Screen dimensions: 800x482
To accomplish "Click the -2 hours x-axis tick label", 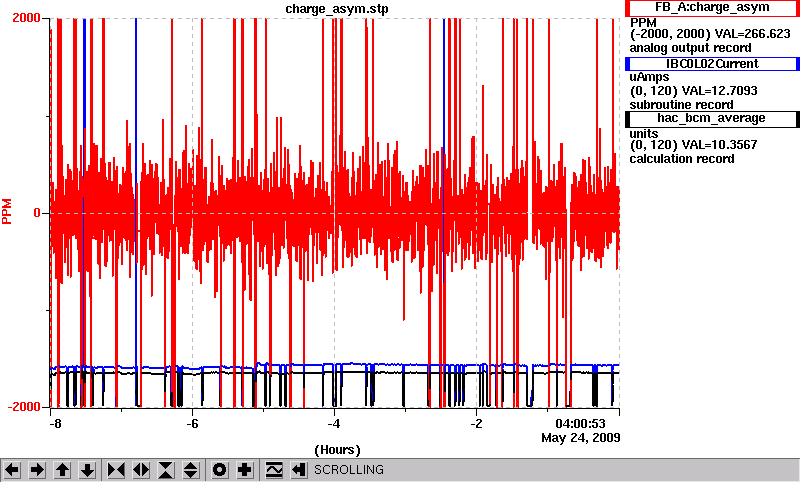I will (x=476, y=424).
